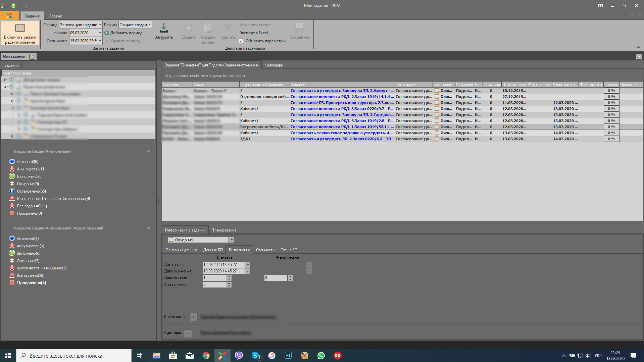The width and height of the screenshot is (644, 362).
Task: Increase the % выполнения stepper
Action: point(229,283)
